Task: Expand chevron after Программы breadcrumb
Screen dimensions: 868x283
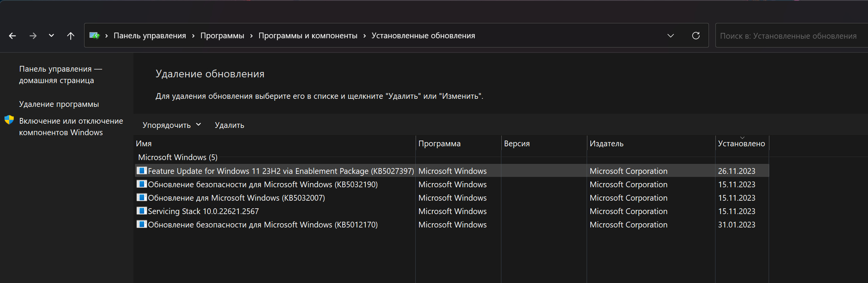Action: (x=251, y=36)
